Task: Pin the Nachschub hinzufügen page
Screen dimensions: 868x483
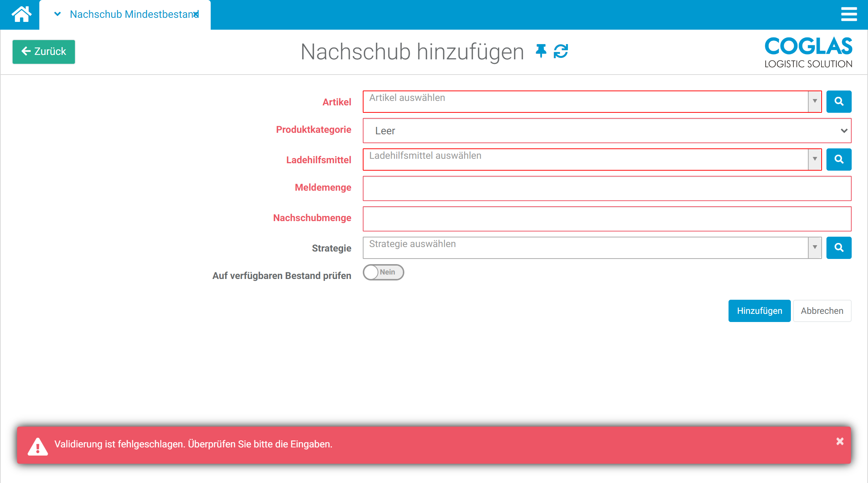Action: click(x=540, y=52)
